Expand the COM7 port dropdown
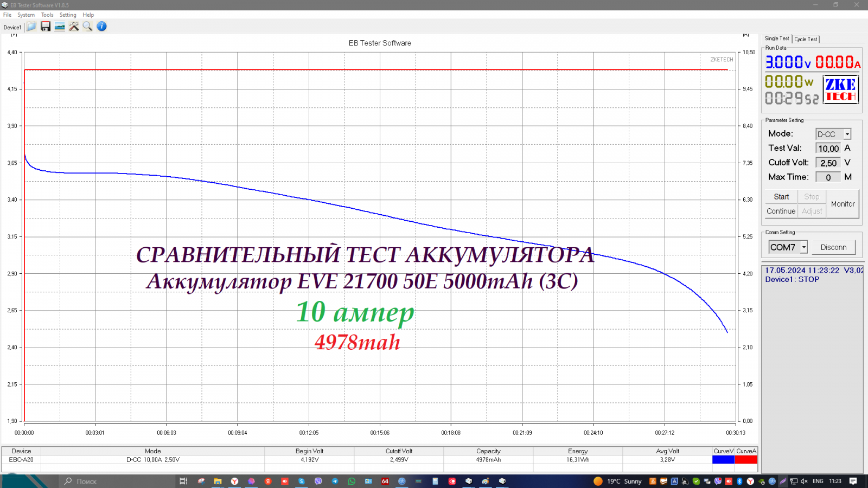The height and width of the screenshot is (488, 868). point(803,247)
